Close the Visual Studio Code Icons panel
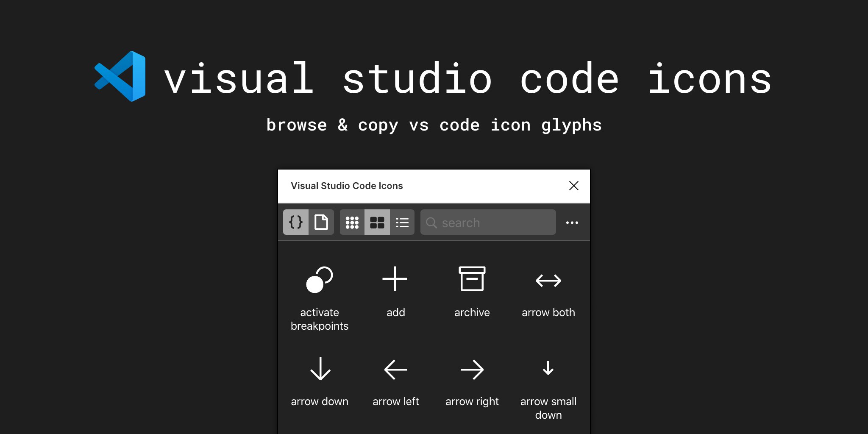 [574, 186]
